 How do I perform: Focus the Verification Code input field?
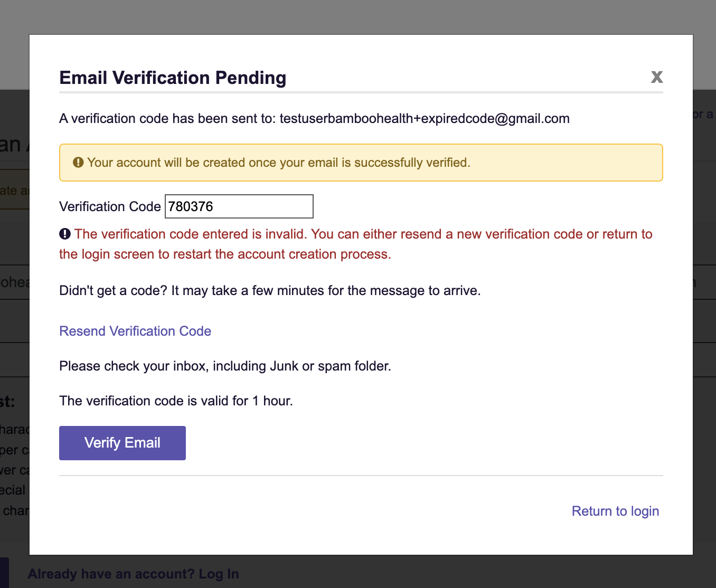(x=239, y=206)
